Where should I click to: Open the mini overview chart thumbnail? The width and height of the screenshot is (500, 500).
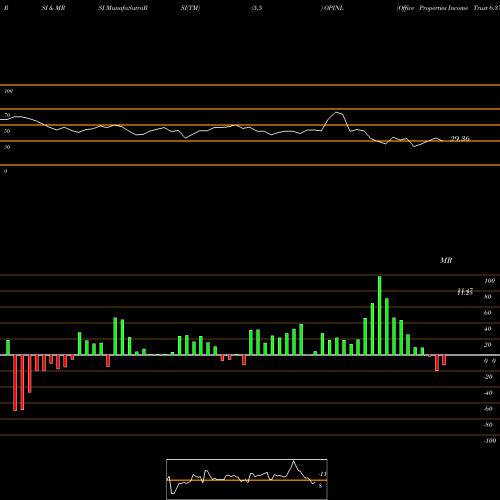tap(247, 479)
